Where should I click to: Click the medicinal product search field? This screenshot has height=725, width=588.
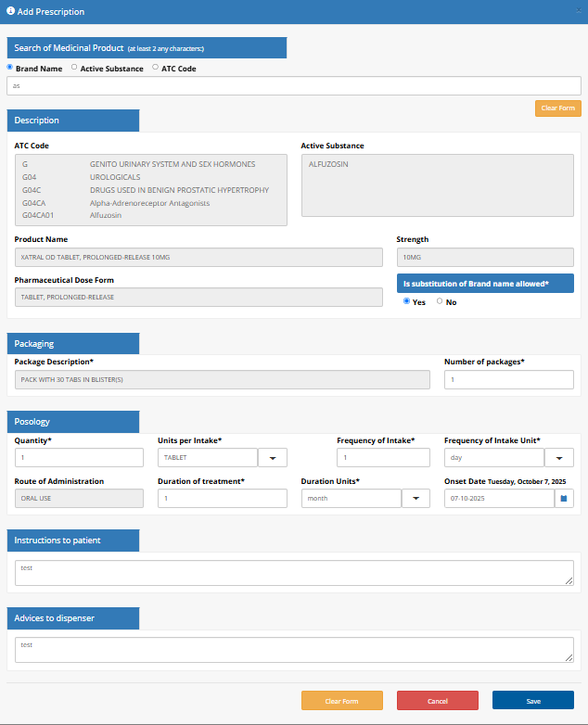pos(293,85)
